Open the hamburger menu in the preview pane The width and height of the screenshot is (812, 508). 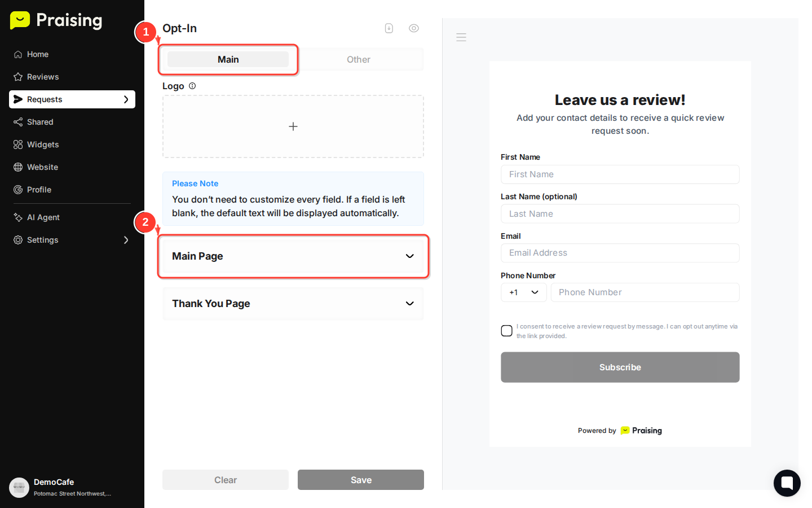point(461,37)
